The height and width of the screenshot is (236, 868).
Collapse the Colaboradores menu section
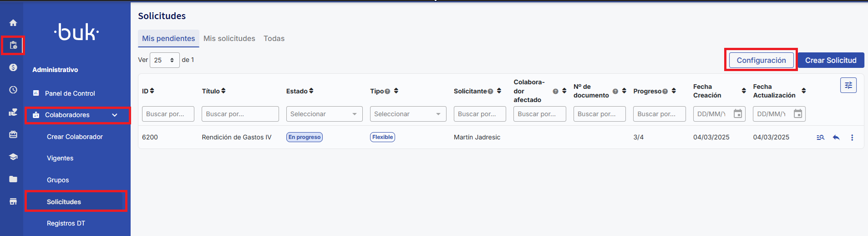pos(115,115)
